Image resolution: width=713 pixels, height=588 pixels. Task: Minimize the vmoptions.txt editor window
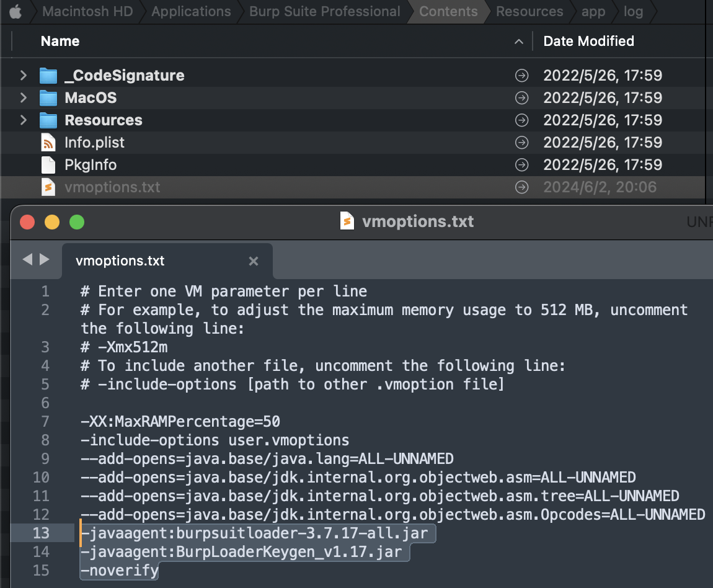pos(52,223)
